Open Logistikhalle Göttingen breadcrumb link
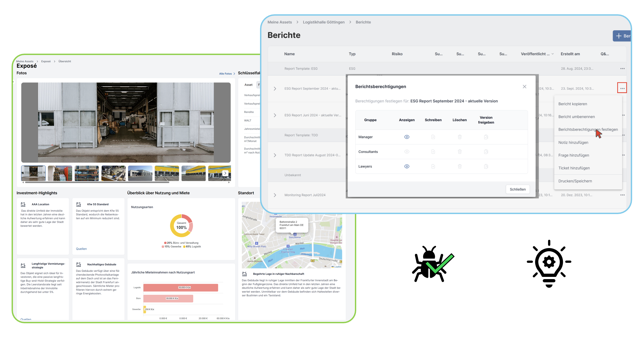 coord(324,22)
